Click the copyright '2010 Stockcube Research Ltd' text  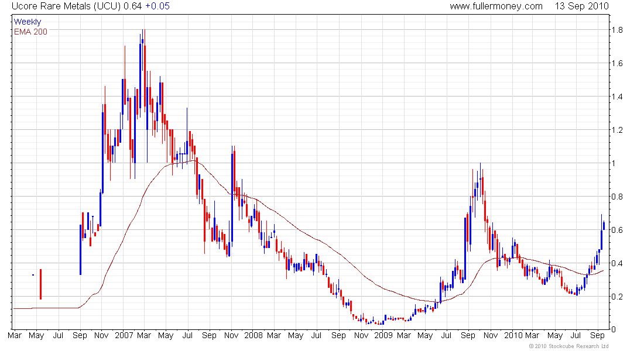[569, 346]
